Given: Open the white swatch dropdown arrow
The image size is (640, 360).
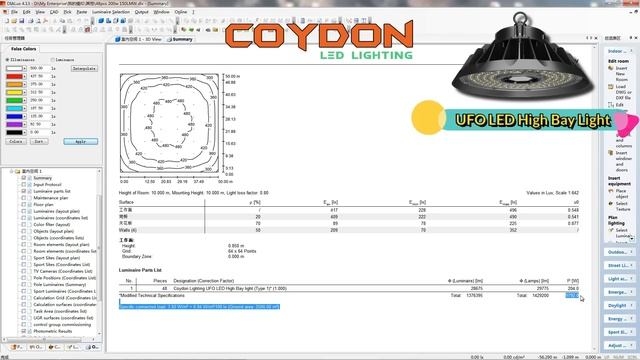Looking at the screenshot, I should (24, 69).
